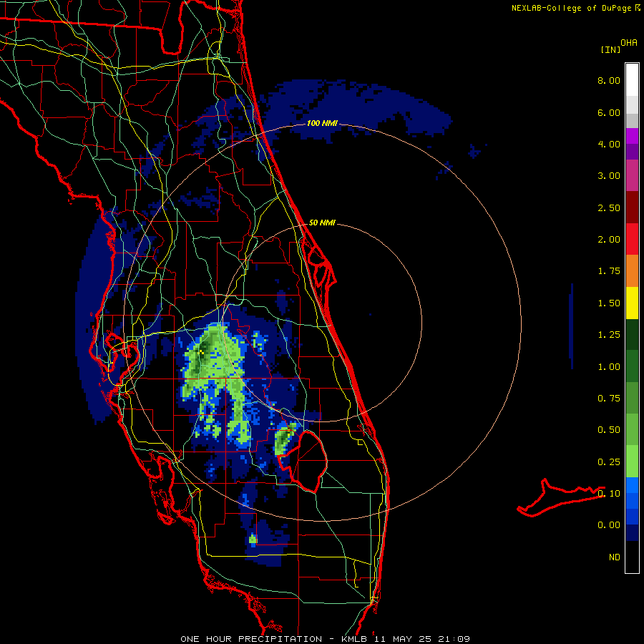Viewport: 644px width, 644px height.
Task: Pick the white swatch at legend top
Action: 632,80
